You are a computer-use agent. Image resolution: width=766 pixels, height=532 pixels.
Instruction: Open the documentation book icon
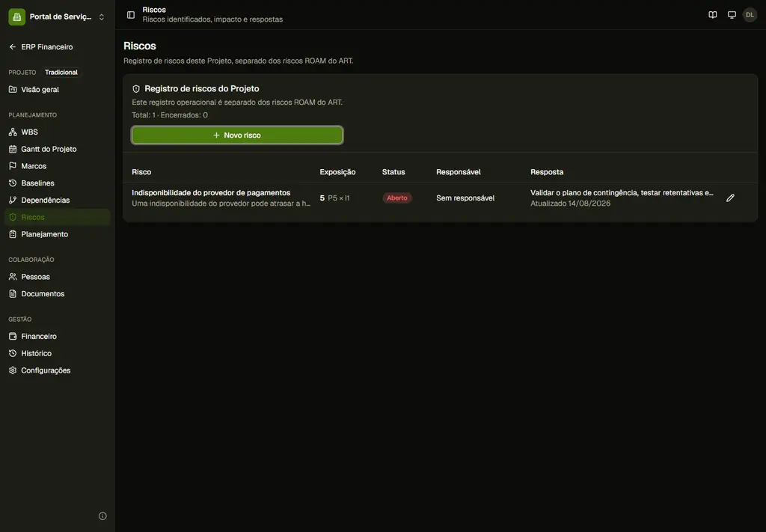point(713,15)
